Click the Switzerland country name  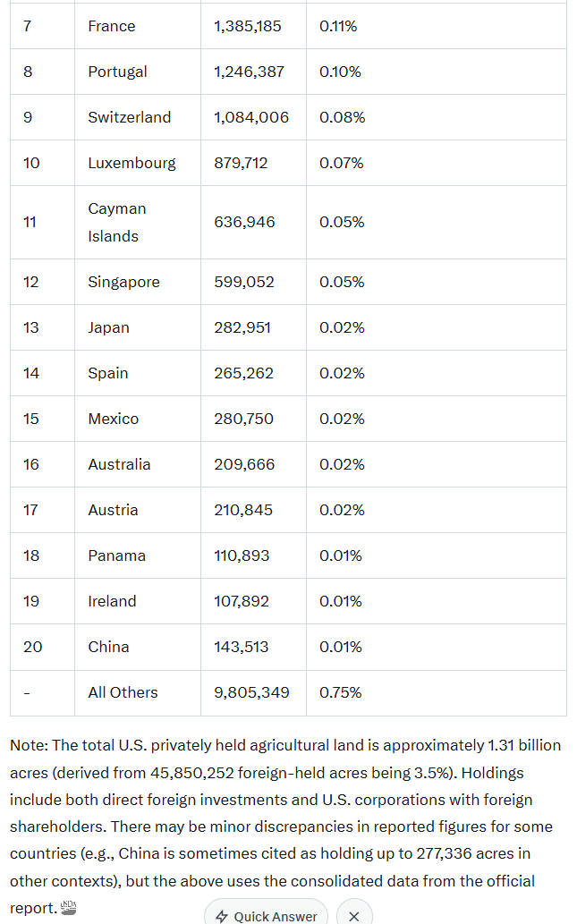point(129,117)
